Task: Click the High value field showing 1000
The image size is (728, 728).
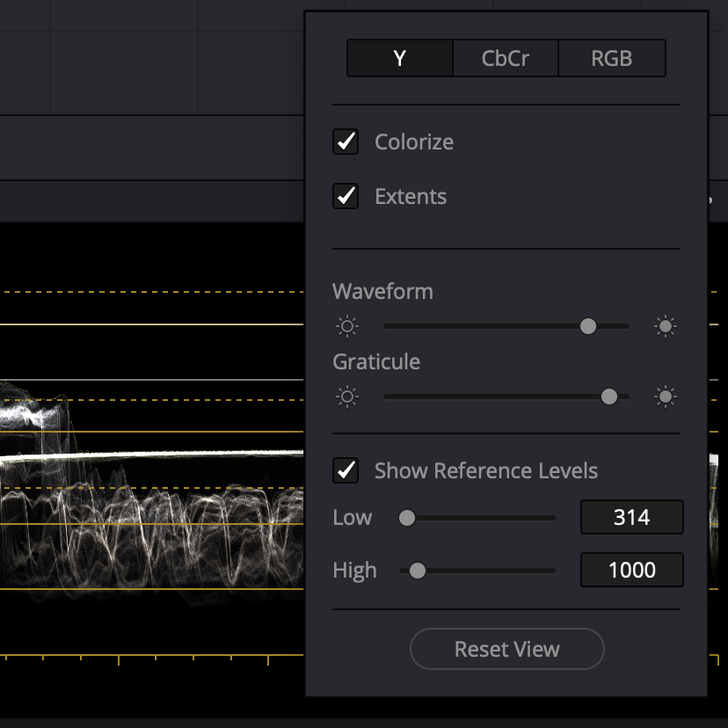Action: [x=631, y=571]
